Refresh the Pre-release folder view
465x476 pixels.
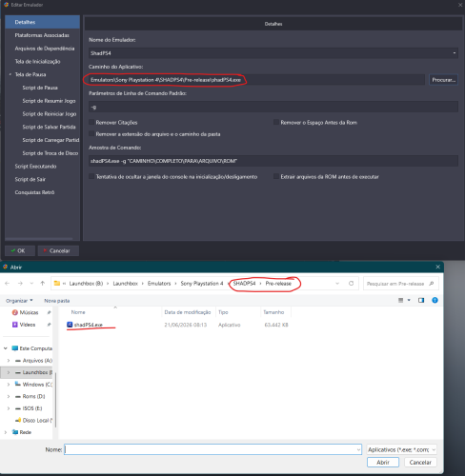tap(351, 284)
